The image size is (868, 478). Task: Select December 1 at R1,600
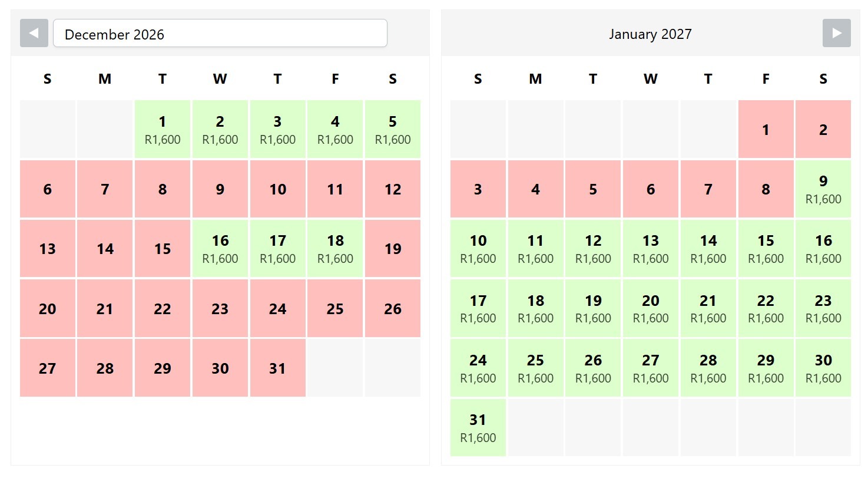coord(163,129)
